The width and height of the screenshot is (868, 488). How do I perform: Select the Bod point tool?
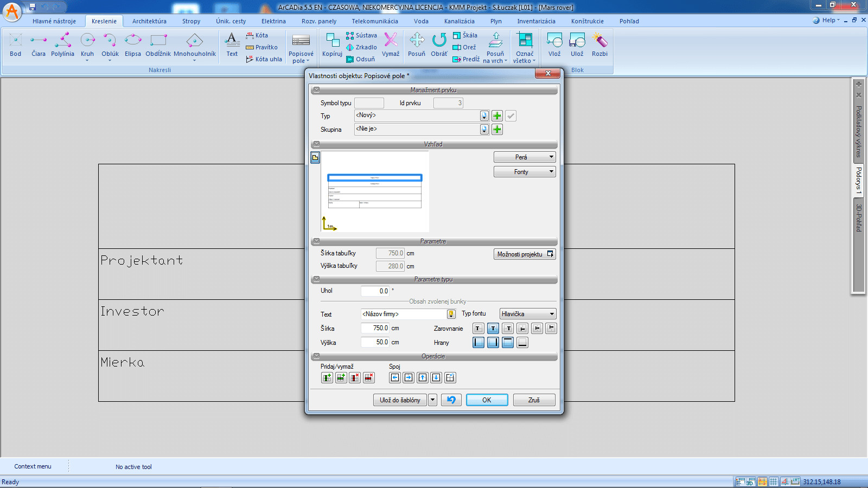click(x=16, y=45)
